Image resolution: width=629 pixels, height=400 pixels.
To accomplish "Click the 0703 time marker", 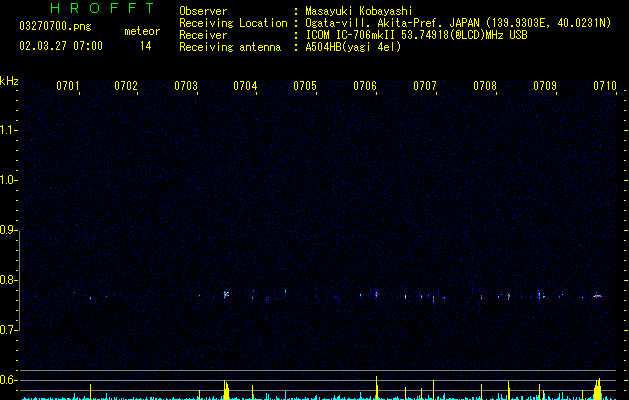I will (186, 86).
